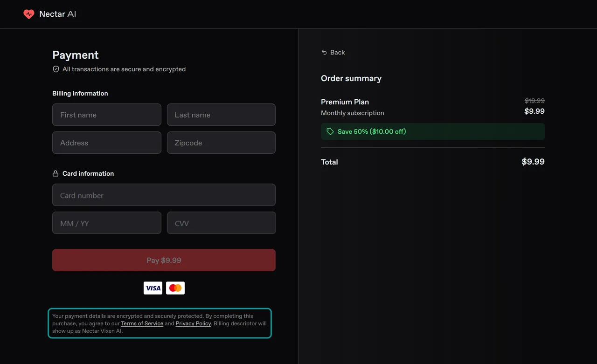Click the $9.99 Premium Plan discounted price

tap(535, 111)
